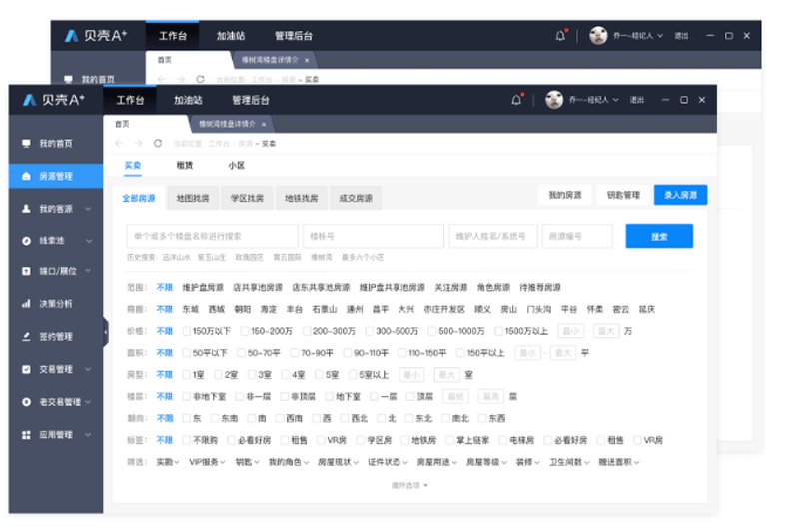Open the notification bell in front window

click(x=516, y=100)
